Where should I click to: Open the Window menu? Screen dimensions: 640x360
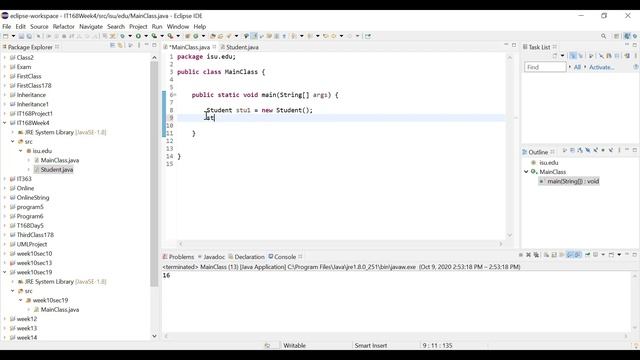pos(178,27)
